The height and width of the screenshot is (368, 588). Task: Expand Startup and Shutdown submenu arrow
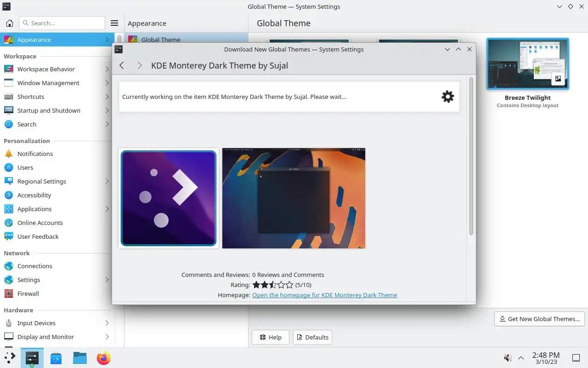pyautogui.click(x=107, y=110)
